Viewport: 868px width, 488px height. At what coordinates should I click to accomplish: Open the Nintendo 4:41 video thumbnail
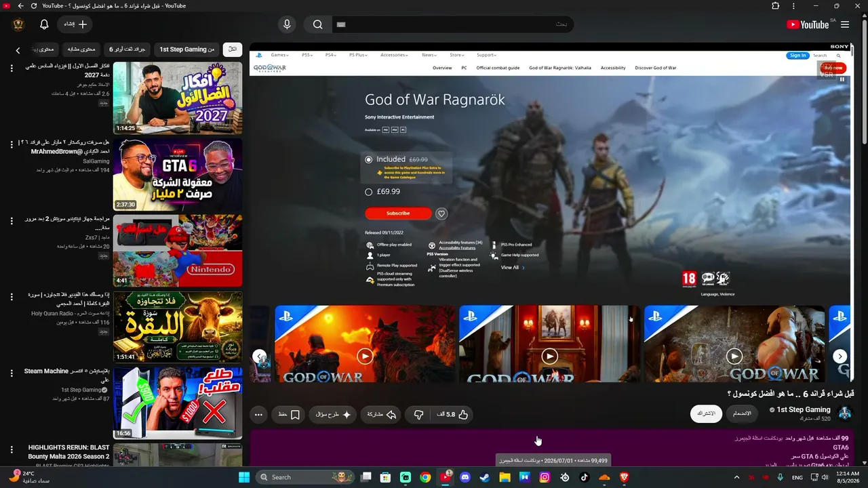pyautogui.click(x=178, y=251)
